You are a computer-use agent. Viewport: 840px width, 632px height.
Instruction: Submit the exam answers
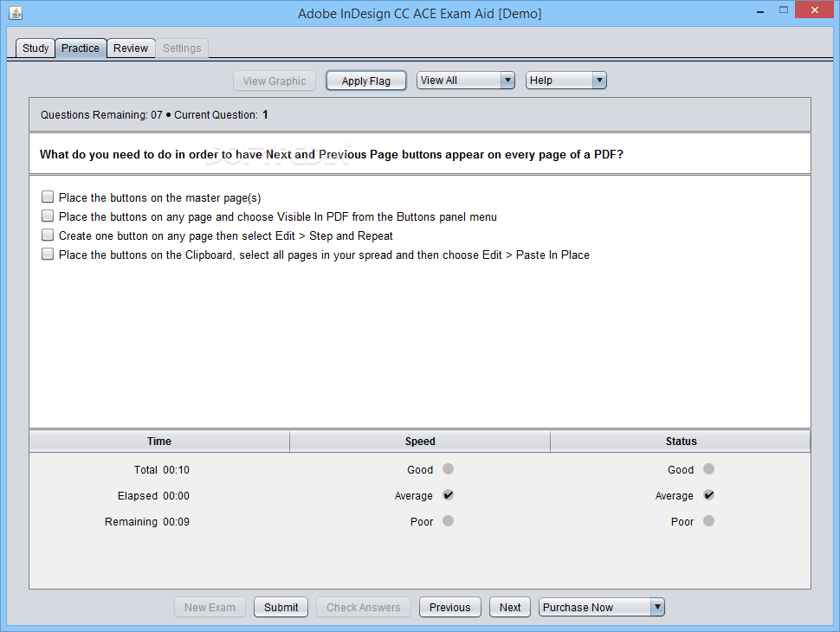click(x=281, y=608)
